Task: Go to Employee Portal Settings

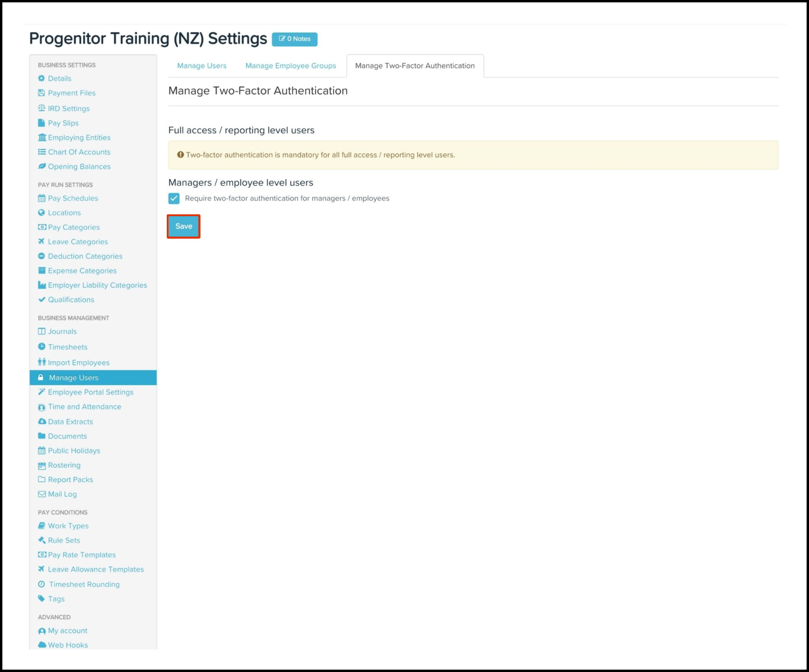Action: pyautogui.click(x=91, y=392)
